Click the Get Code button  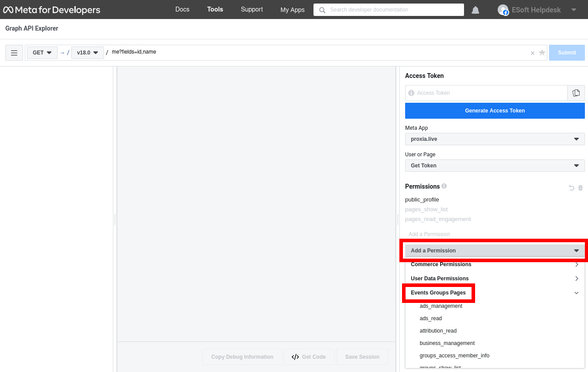pyautogui.click(x=309, y=357)
